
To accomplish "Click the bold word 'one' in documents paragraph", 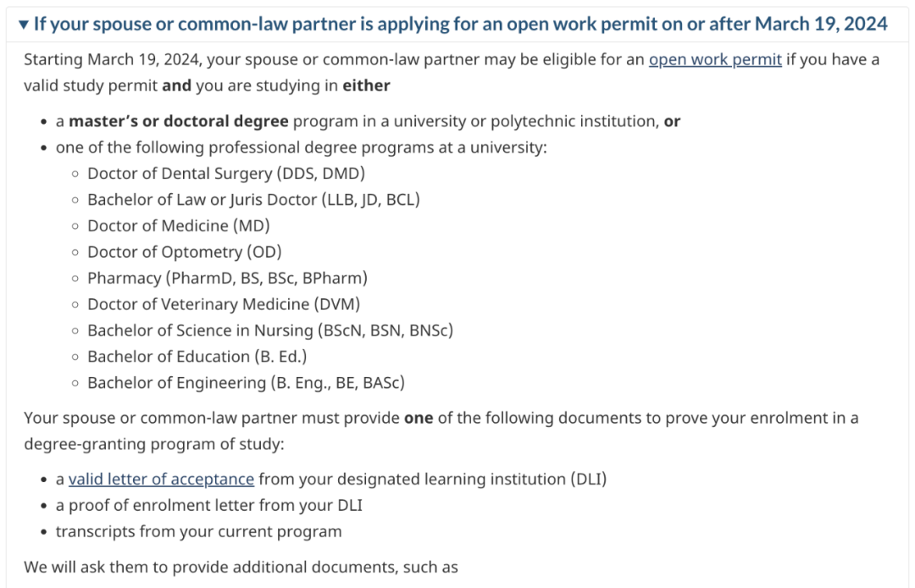I will point(419,419).
